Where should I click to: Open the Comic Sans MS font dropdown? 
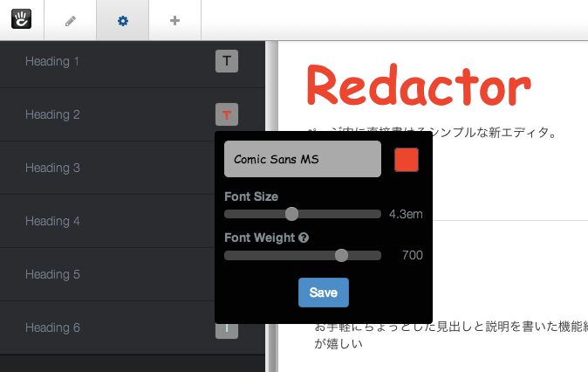303,160
